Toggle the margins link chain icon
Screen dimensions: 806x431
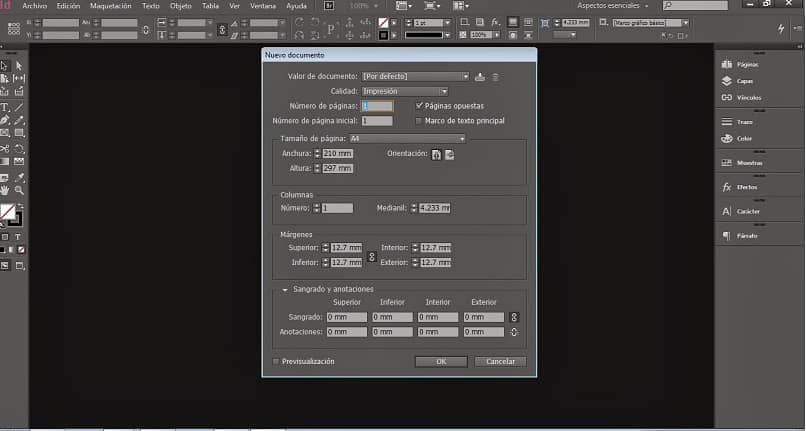372,255
